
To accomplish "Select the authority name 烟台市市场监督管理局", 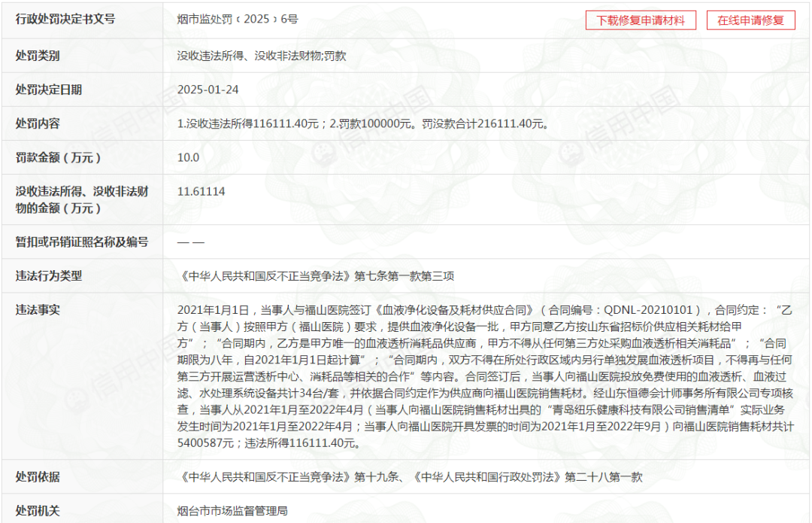I will (232, 511).
